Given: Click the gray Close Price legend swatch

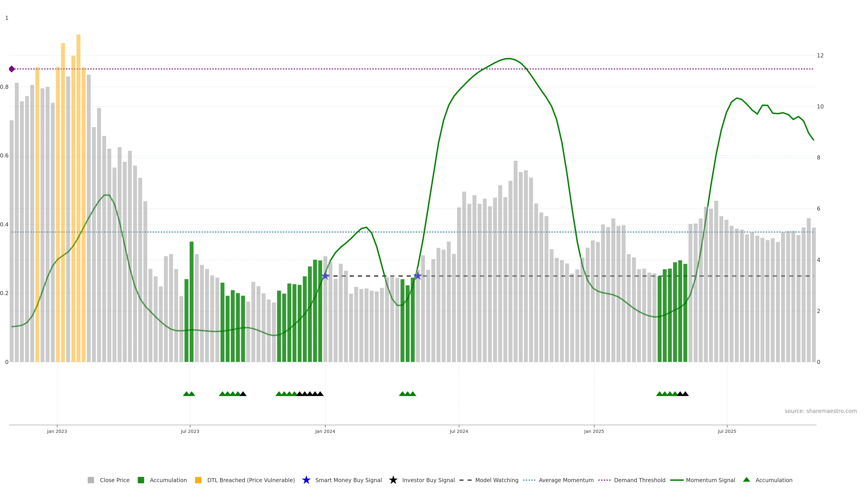Looking at the screenshot, I should click(x=91, y=480).
